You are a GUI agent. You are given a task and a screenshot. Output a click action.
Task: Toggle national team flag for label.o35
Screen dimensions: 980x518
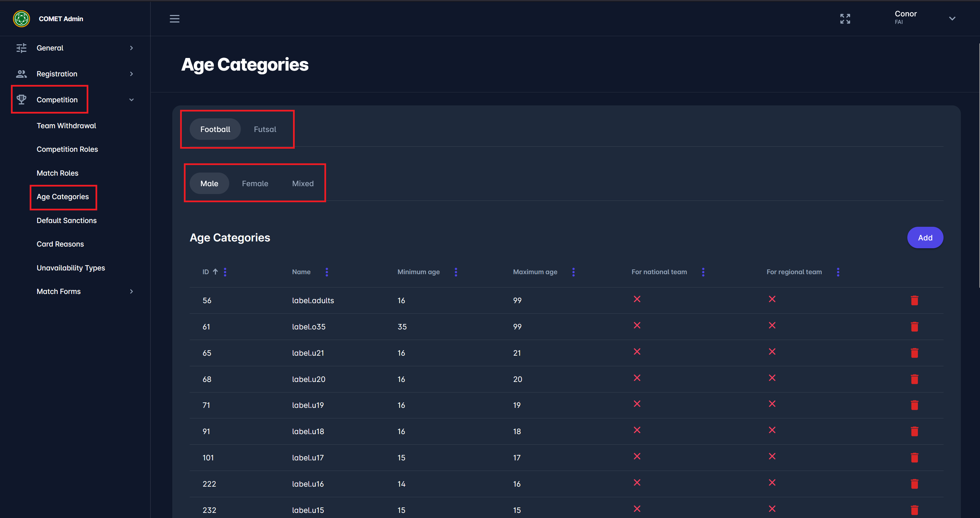pyautogui.click(x=637, y=326)
